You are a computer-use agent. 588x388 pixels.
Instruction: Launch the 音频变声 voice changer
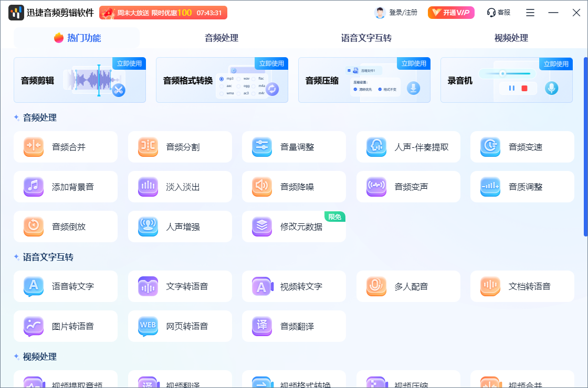(408, 187)
